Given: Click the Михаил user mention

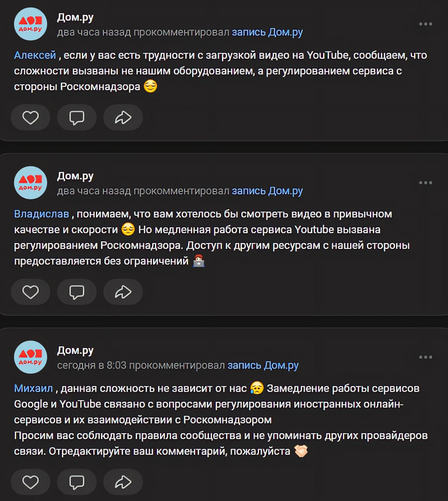Looking at the screenshot, I should tap(34, 388).
